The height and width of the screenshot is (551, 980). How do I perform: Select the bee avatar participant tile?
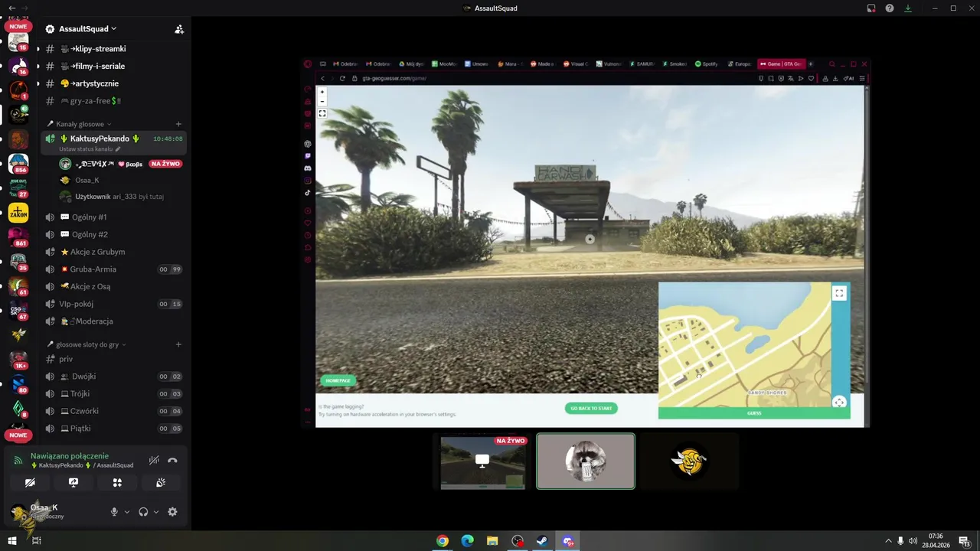[689, 461]
